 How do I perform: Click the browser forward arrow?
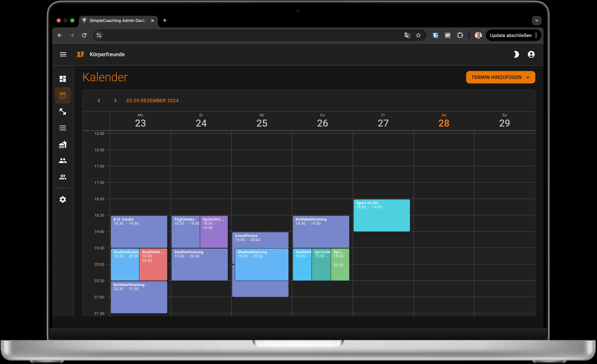tap(72, 35)
